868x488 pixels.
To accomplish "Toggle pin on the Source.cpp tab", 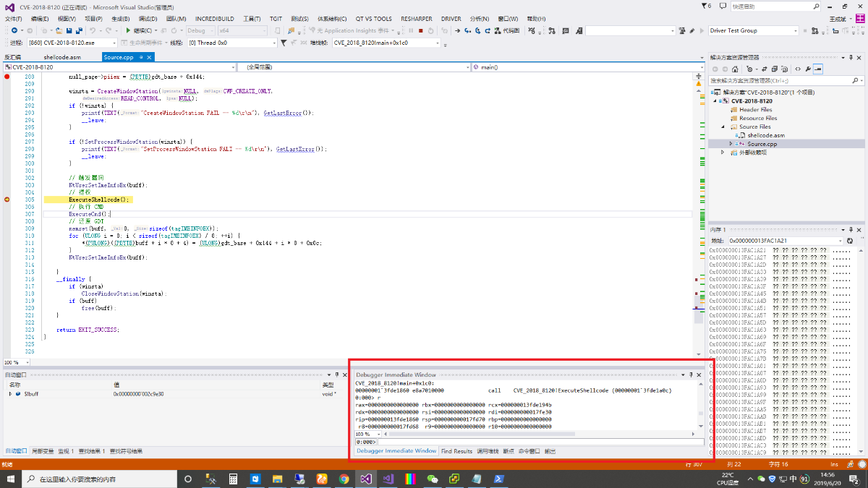I will tap(140, 57).
